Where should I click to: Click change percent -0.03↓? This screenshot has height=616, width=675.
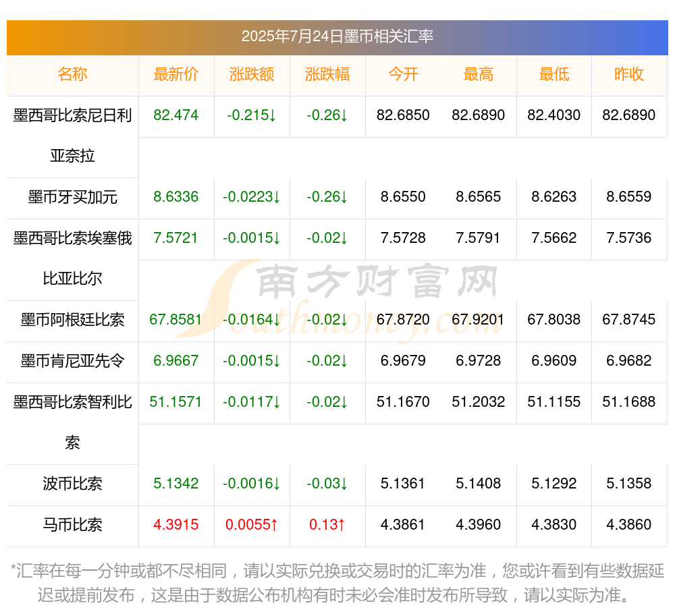tap(327, 484)
